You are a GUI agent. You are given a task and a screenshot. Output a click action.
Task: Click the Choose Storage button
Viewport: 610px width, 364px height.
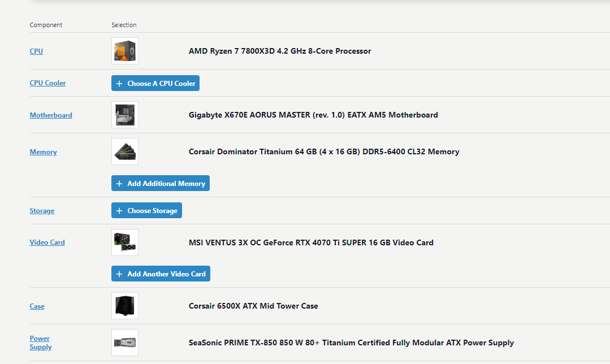[146, 210]
